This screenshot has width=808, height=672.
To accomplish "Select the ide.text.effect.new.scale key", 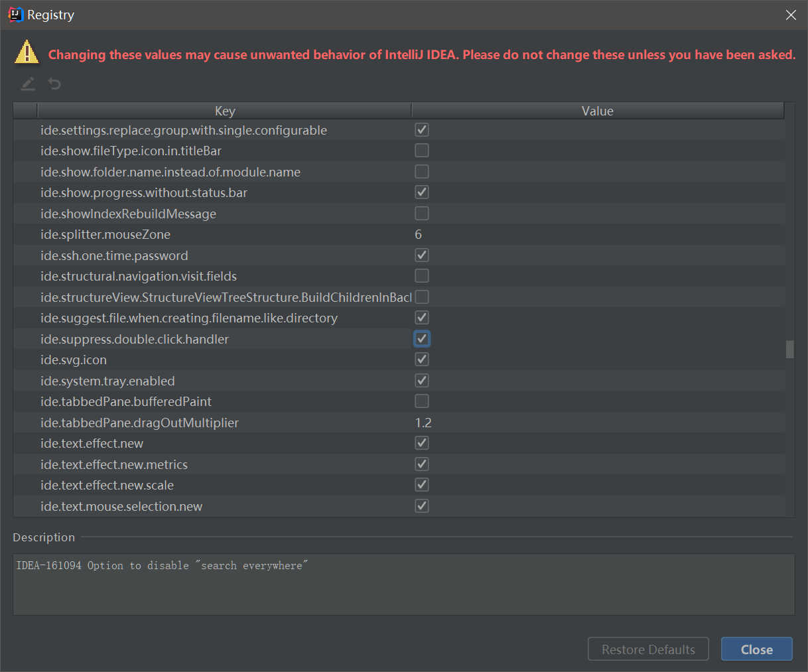I will (107, 485).
